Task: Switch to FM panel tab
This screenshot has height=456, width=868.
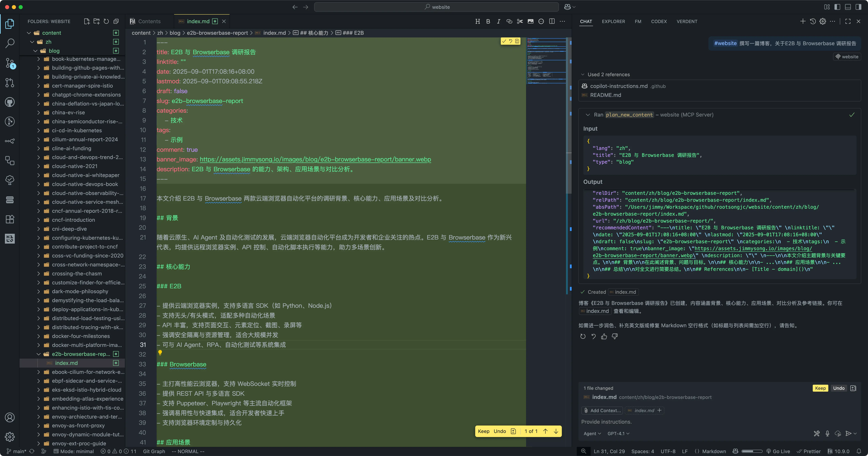Action: pyautogui.click(x=637, y=21)
